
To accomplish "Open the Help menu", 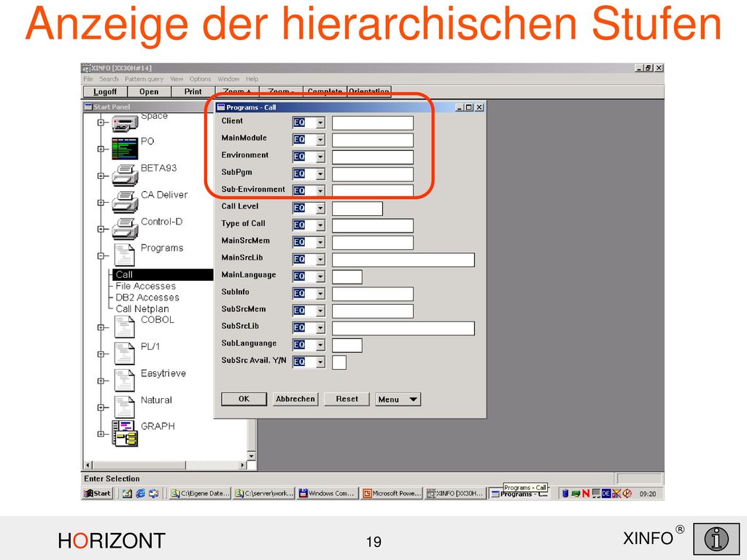I will tap(252, 79).
